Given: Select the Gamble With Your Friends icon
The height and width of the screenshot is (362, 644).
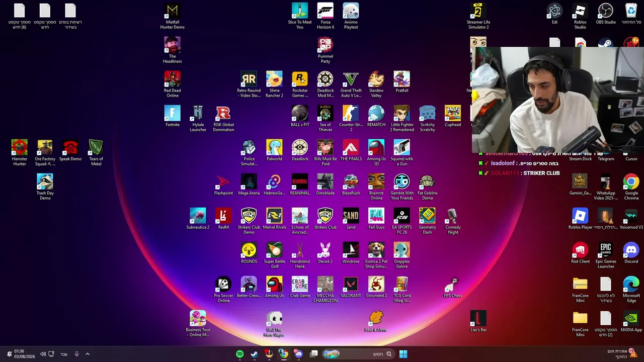Looking at the screenshot, I should coord(401,187).
